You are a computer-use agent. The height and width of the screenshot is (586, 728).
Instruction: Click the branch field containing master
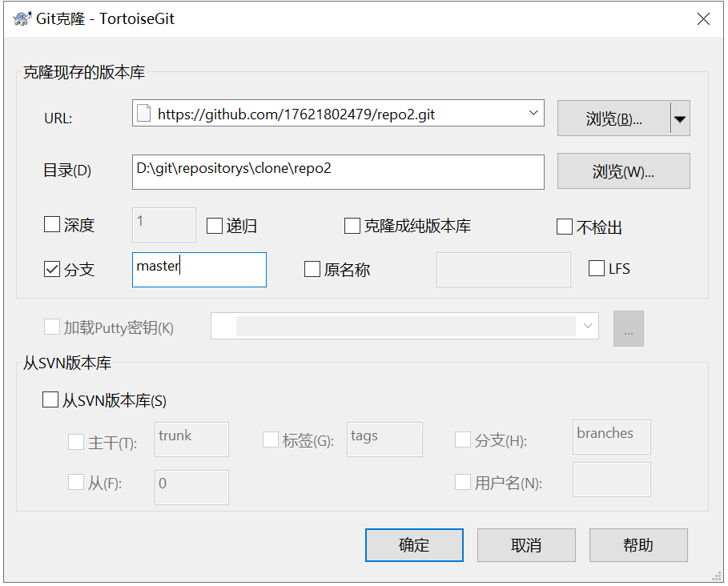(199, 270)
